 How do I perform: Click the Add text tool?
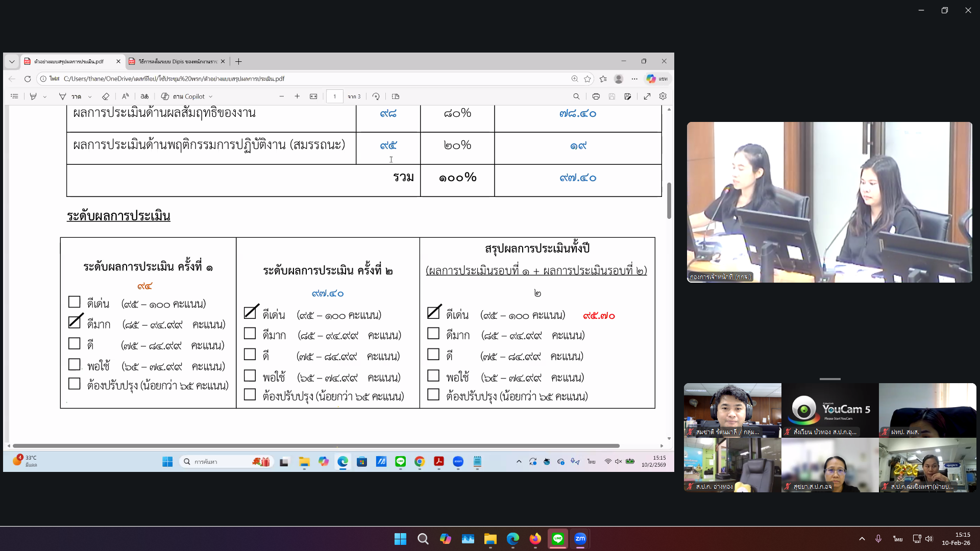pyautogui.click(x=144, y=96)
